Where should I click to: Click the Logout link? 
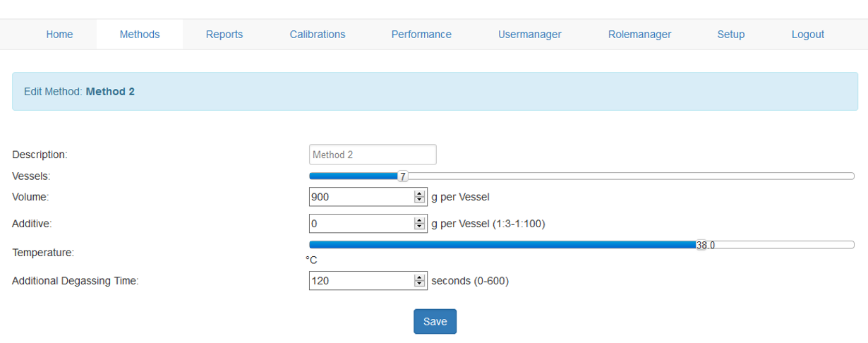click(x=807, y=34)
